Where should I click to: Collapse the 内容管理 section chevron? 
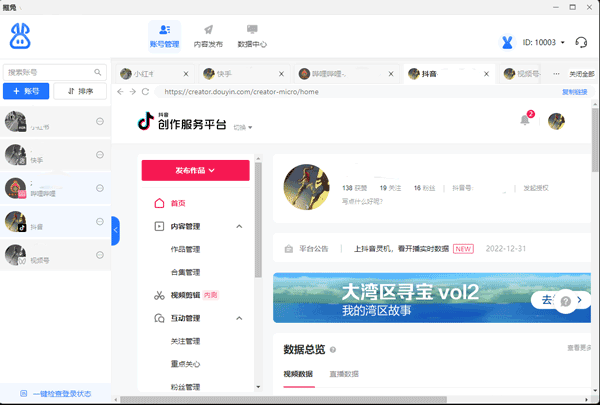[239, 226]
